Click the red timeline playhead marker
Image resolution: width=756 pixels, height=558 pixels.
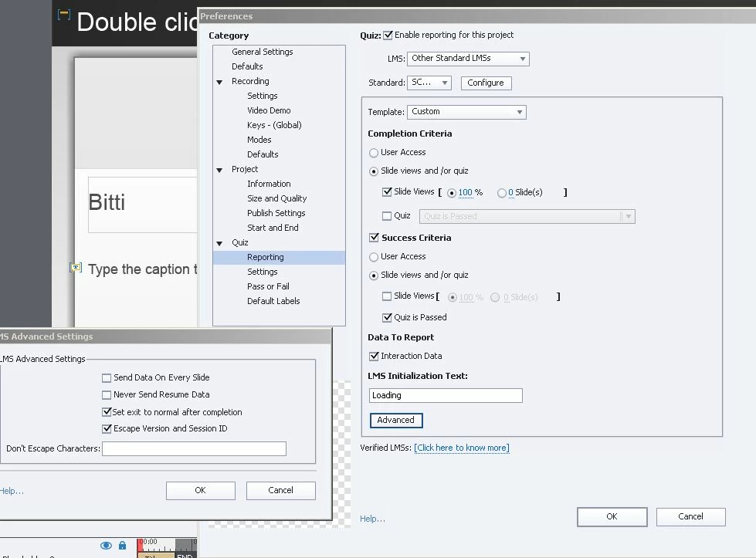pos(141,545)
